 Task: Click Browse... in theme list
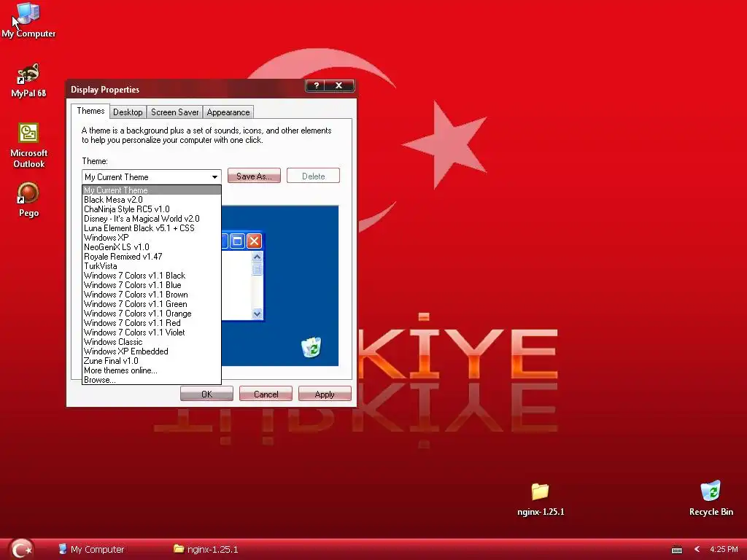(152, 380)
